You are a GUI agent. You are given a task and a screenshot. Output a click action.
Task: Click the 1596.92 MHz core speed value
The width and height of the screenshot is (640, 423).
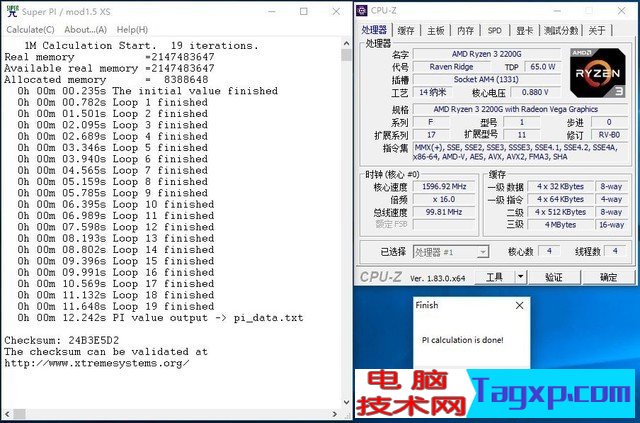(444, 187)
